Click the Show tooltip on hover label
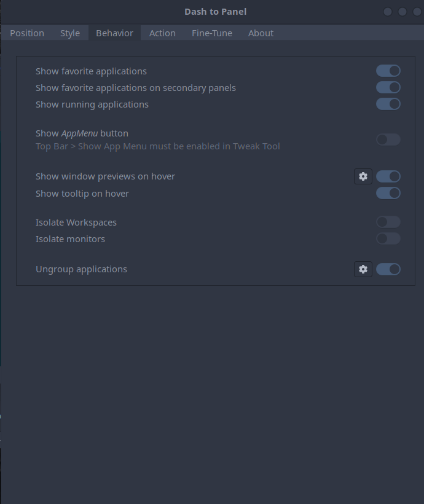424x504 pixels. tap(82, 192)
